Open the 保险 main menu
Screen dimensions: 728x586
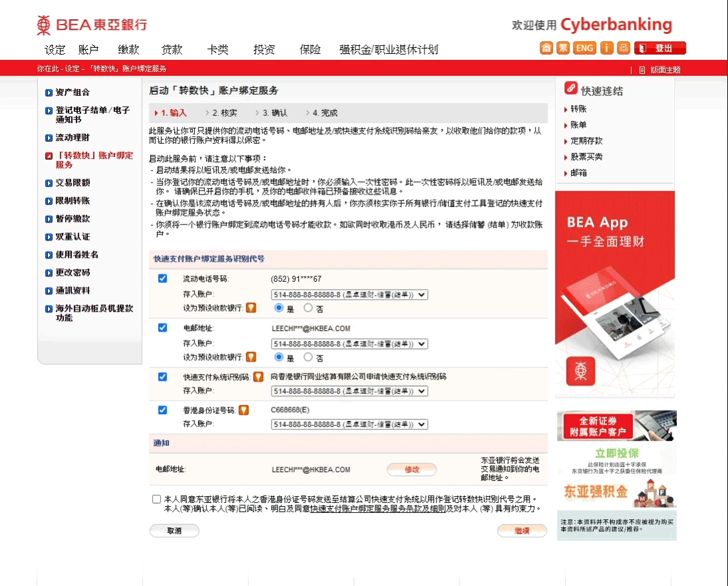(310, 50)
